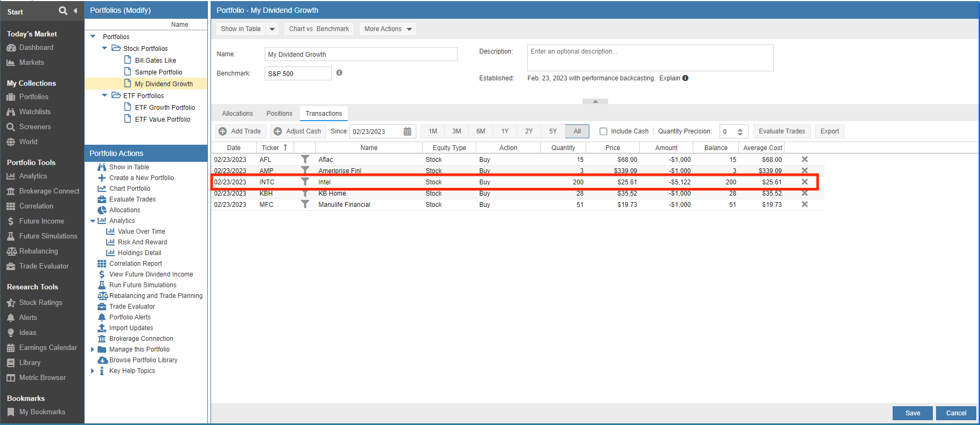The image size is (980, 425).
Task: Click the Benchmark S&P 500 field
Action: [298, 73]
